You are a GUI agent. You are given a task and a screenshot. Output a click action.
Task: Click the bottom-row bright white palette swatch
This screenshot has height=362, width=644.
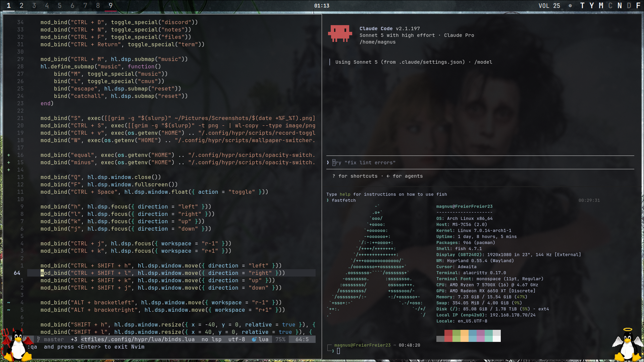click(497, 339)
